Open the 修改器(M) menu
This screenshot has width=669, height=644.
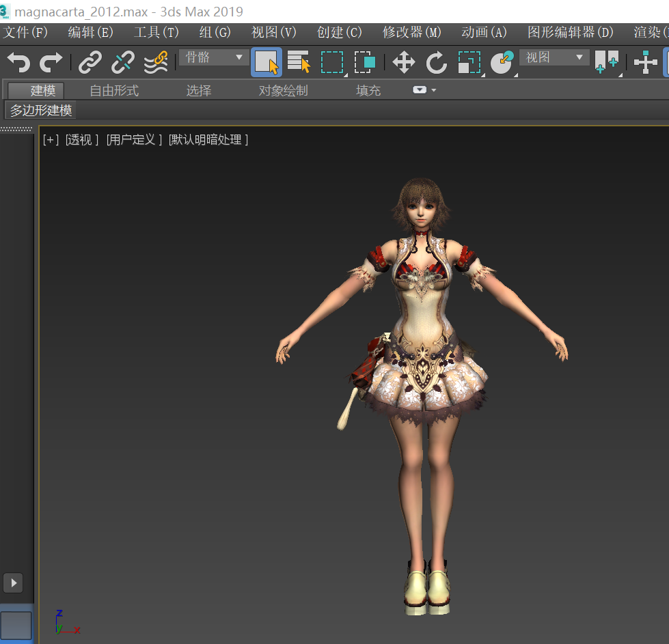[x=412, y=32]
